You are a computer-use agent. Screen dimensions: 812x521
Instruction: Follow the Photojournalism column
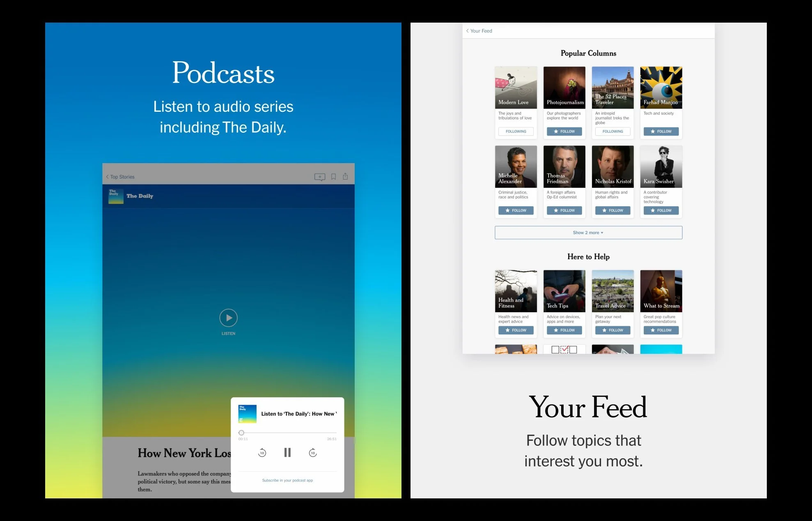click(x=564, y=131)
